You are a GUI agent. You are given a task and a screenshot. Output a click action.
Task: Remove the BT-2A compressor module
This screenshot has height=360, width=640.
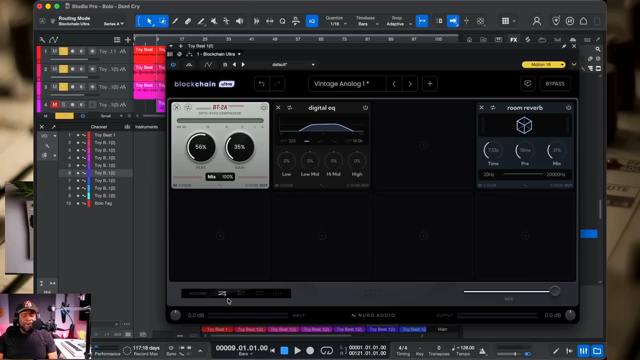coord(177,107)
